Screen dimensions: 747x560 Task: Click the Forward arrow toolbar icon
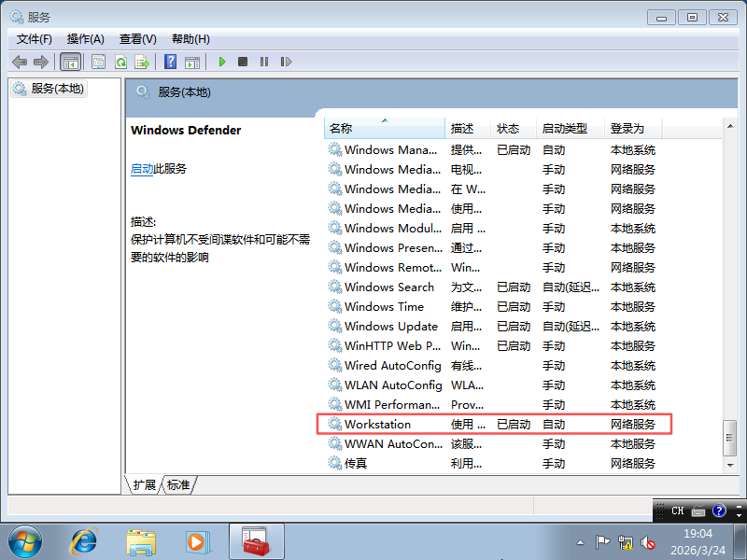click(x=41, y=62)
